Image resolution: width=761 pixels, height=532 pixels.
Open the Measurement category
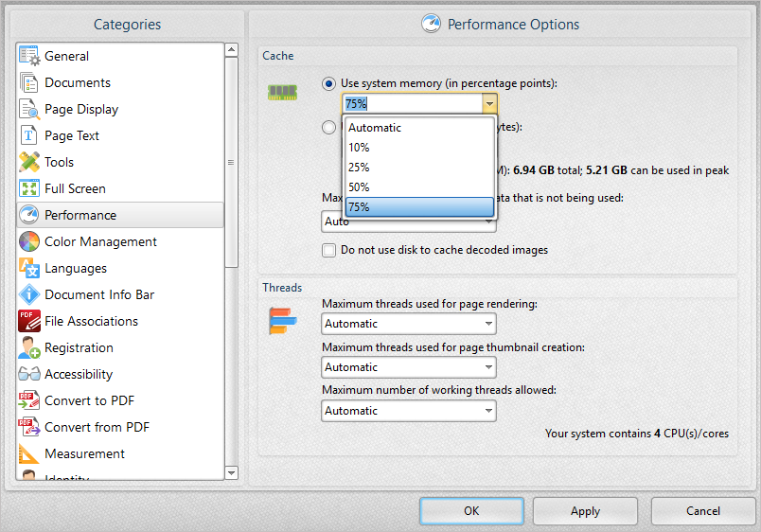[x=84, y=453]
